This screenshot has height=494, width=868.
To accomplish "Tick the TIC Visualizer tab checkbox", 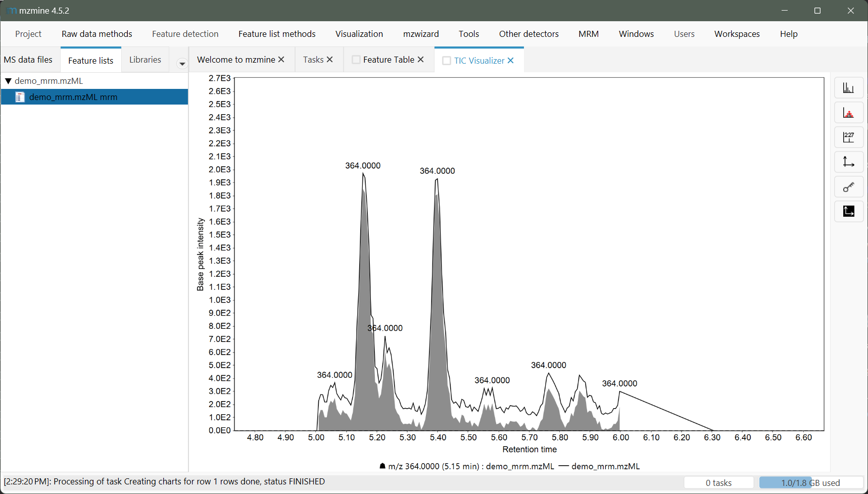I will click(x=447, y=61).
